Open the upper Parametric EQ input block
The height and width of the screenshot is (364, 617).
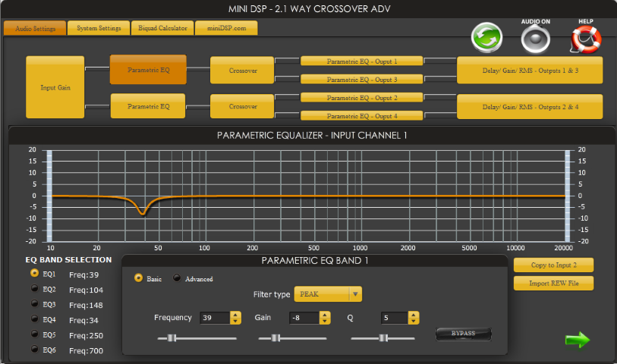[x=148, y=70]
